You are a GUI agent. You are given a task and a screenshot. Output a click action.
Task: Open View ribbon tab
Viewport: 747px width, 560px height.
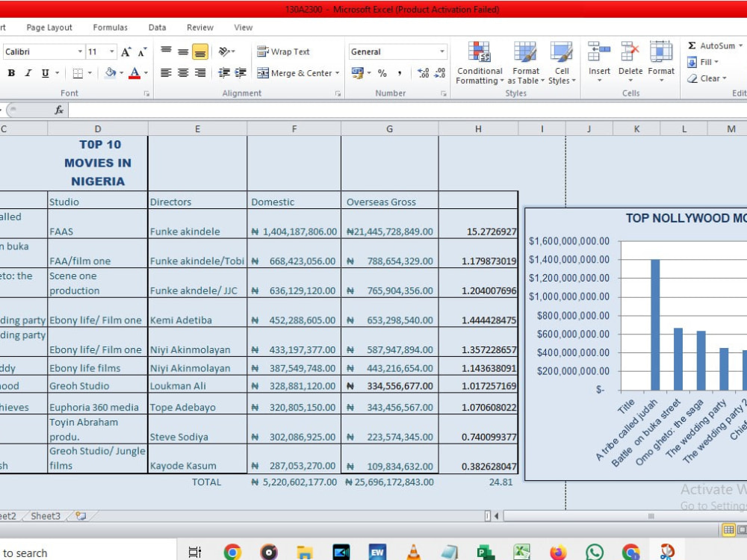pyautogui.click(x=243, y=28)
